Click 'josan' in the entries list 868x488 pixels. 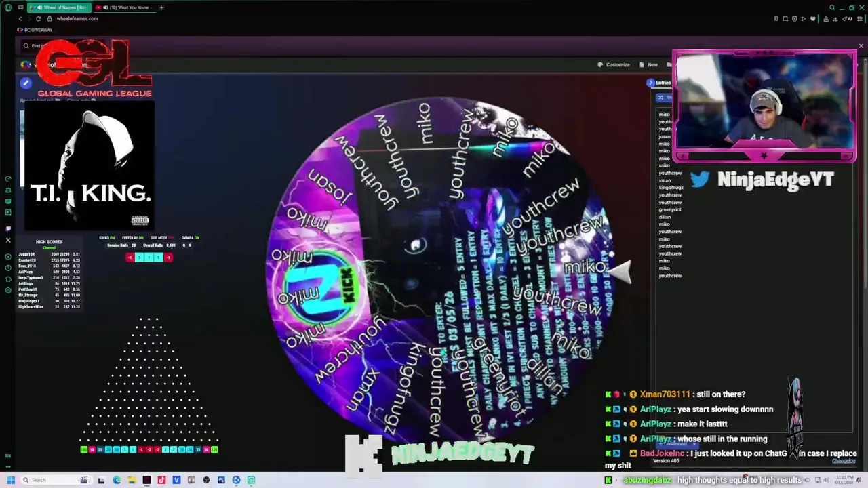(665, 136)
